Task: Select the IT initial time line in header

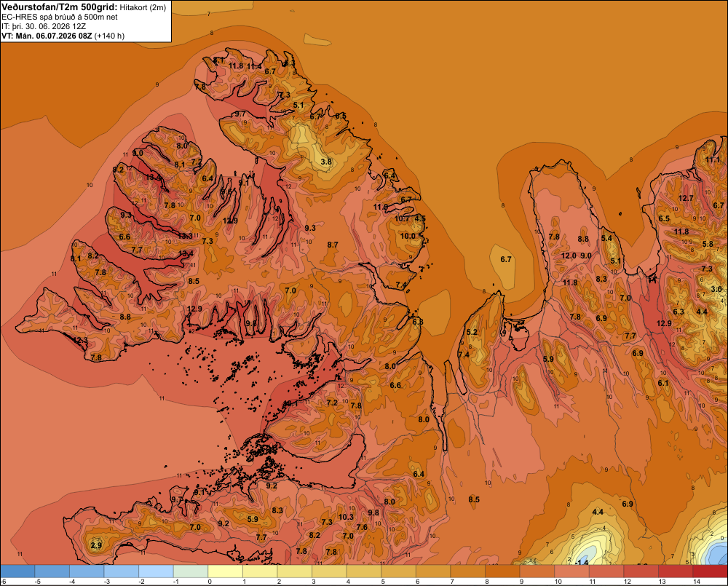Action: pyautogui.click(x=51, y=26)
